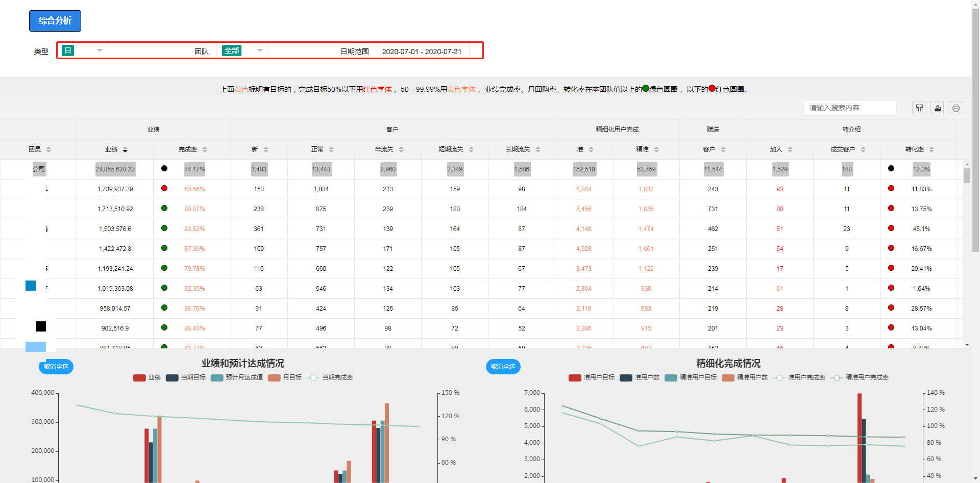Toggle 当期目标 legend series
980x483 pixels.
[186, 377]
